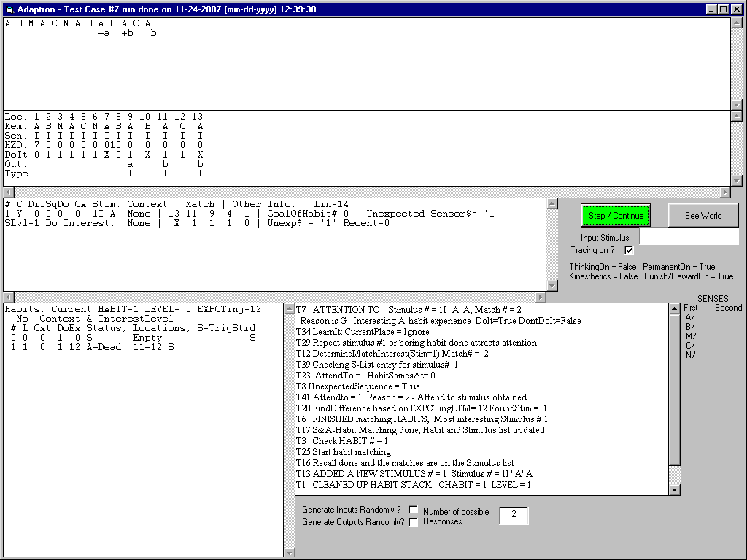Screen dimensions: 747x560
Task: Open the See World button
Action: point(703,216)
